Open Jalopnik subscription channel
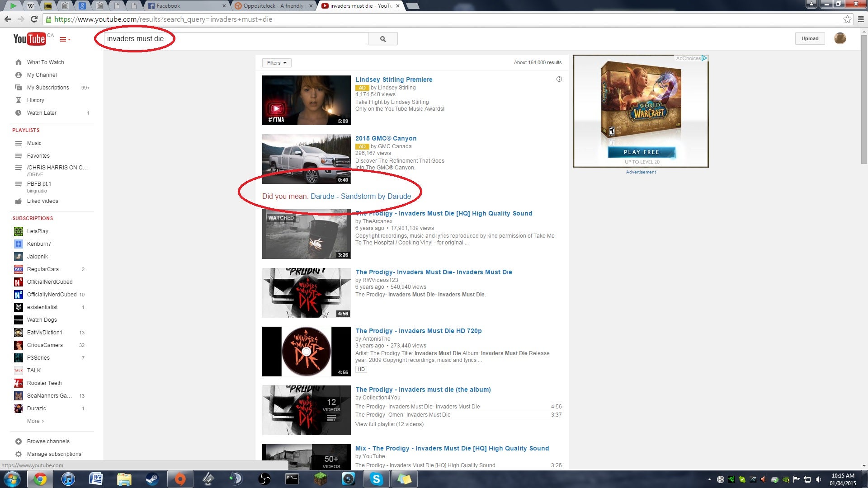The image size is (868, 488). (x=37, y=257)
